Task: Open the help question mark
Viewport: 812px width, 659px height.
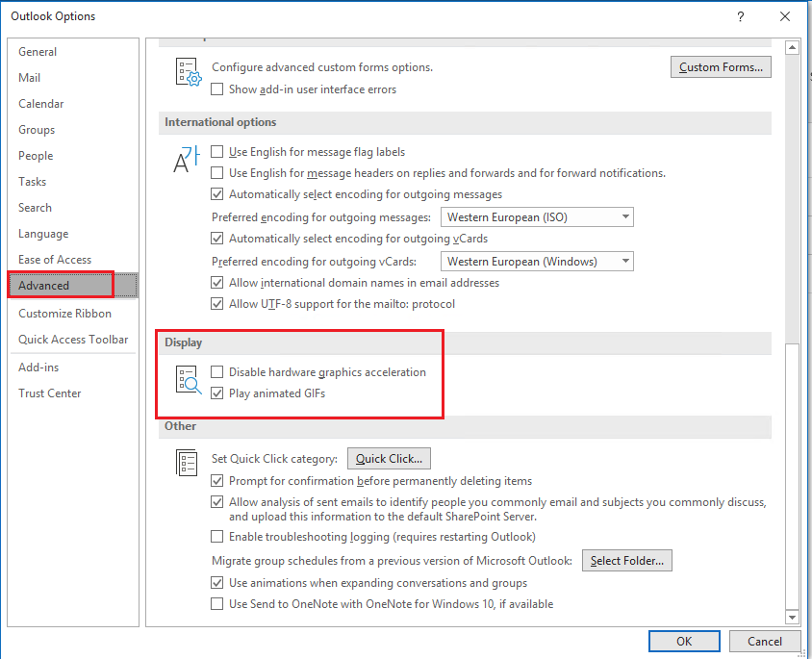Action: tap(741, 16)
